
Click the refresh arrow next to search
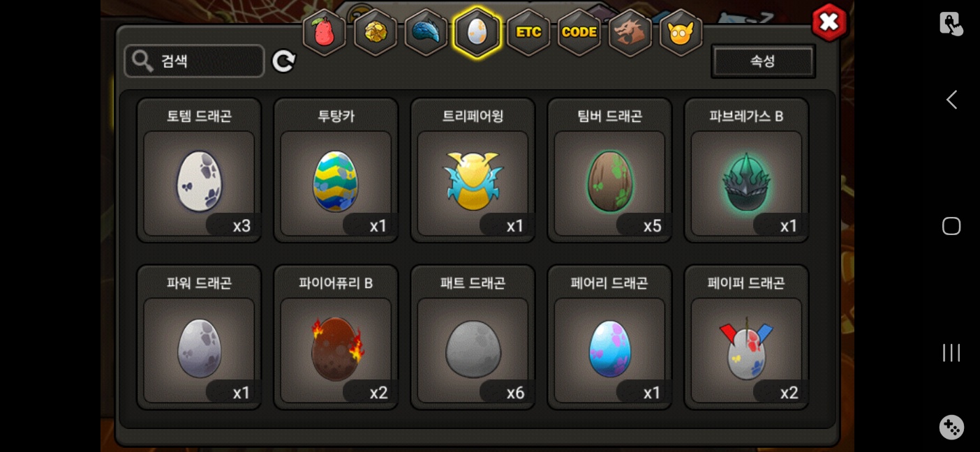pyautogui.click(x=283, y=61)
